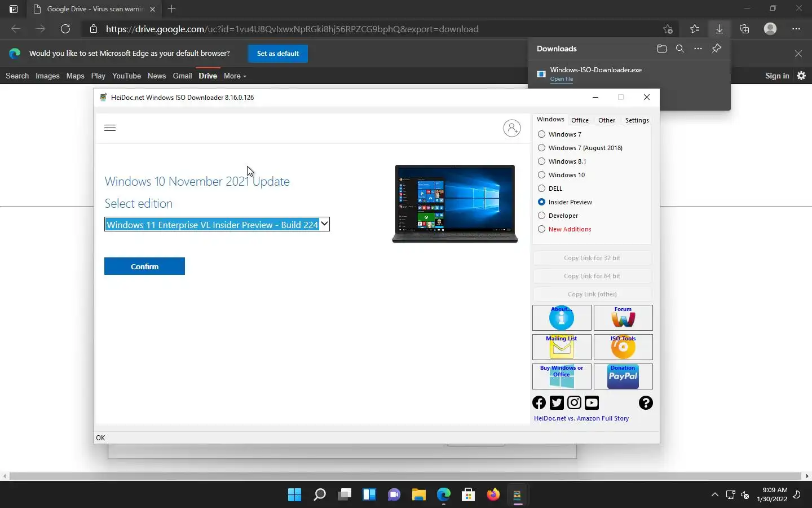This screenshot has width=812, height=508.
Task: Pin the Downloads panel
Action: pyautogui.click(x=716, y=49)
